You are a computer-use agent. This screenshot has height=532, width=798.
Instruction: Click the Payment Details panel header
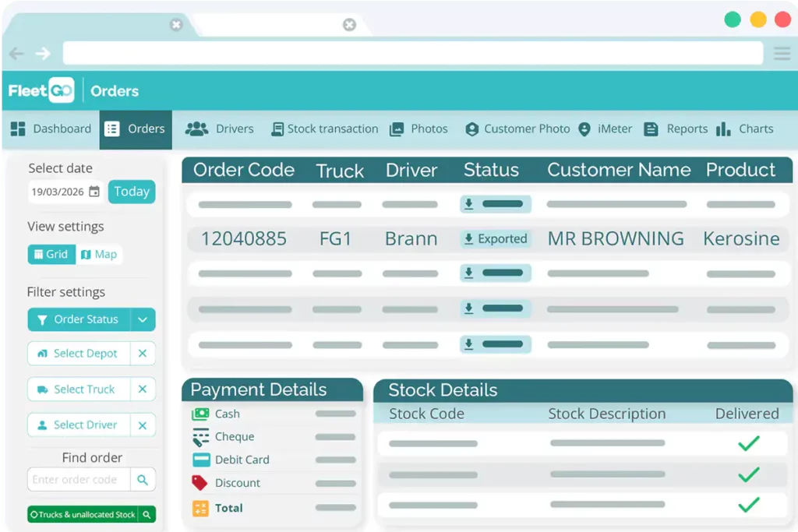[x=272, y=389]
